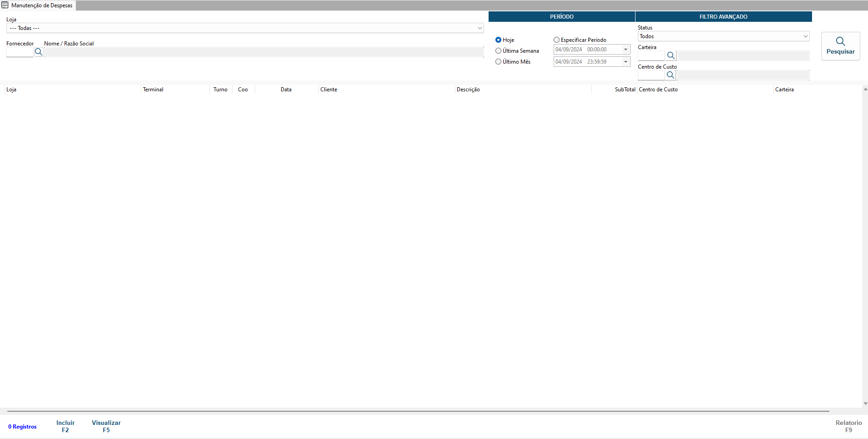Click Visualizar F5 button

coord(106,426)
